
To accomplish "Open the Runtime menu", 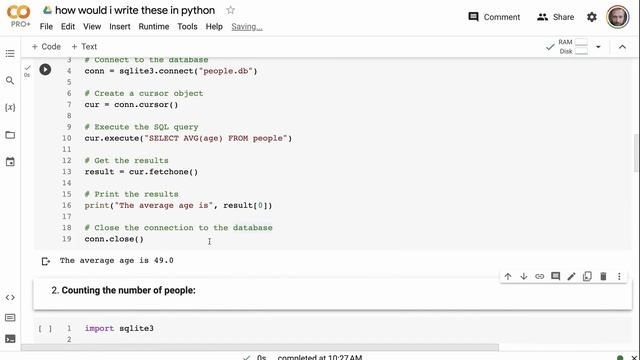I will pos(154,27).
